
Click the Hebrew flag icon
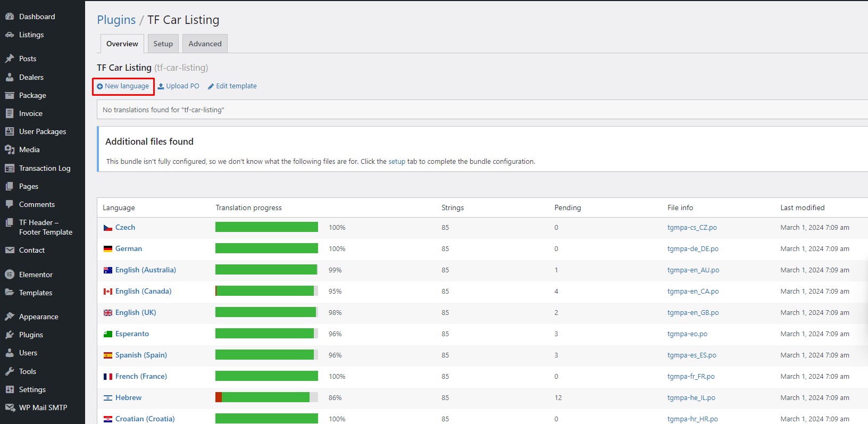pyautogui.click(x=108, y=398)
